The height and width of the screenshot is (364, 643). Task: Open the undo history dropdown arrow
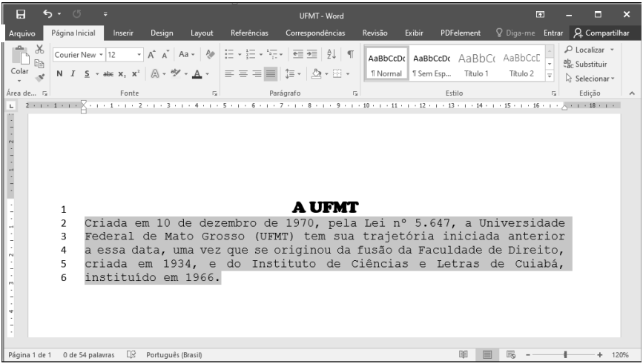click(59, 14)
